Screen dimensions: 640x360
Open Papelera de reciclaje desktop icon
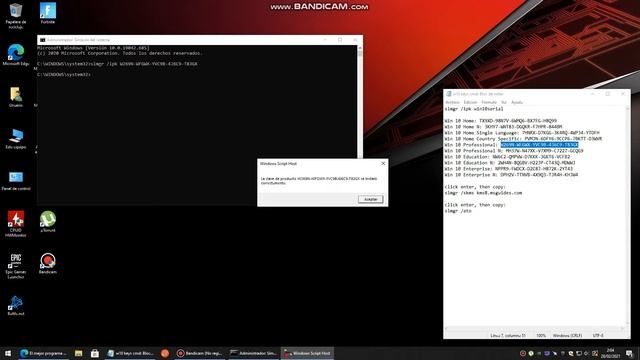pyautogui.click(x=16, y=16)
